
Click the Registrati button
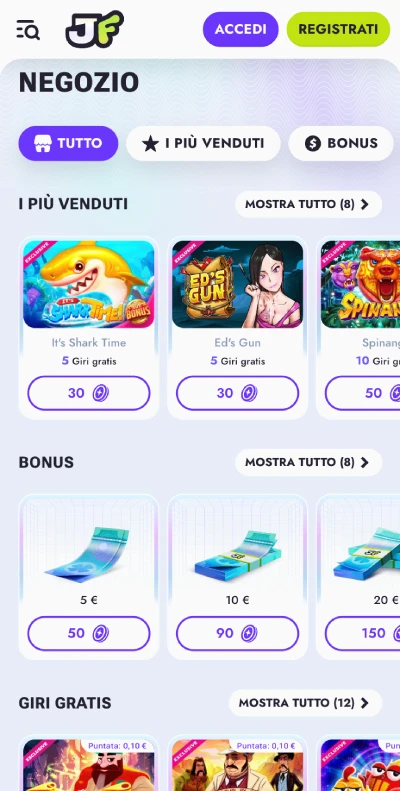[338, 29]
